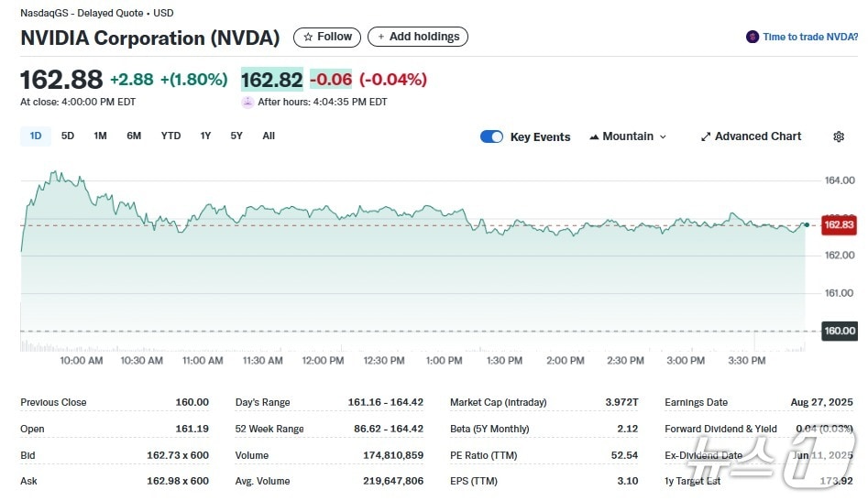Choose the All time range tab

click(x=269, y=136)
